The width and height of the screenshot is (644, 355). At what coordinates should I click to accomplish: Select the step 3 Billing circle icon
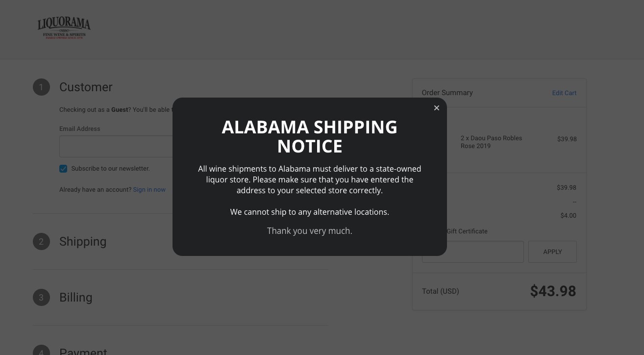(x=42, y=298)
